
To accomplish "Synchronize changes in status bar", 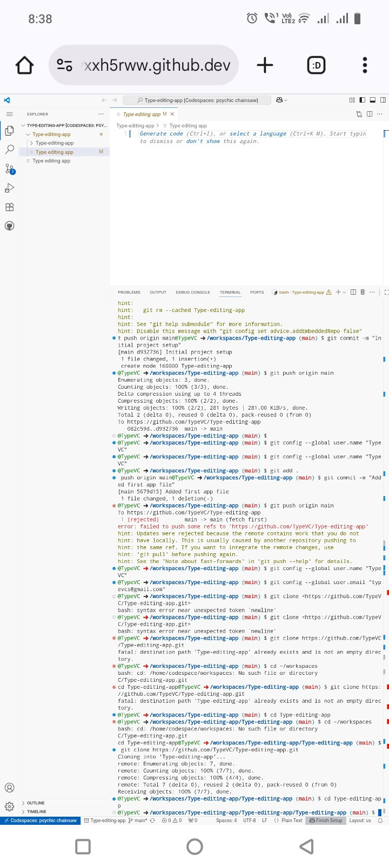I will point(152,820).
